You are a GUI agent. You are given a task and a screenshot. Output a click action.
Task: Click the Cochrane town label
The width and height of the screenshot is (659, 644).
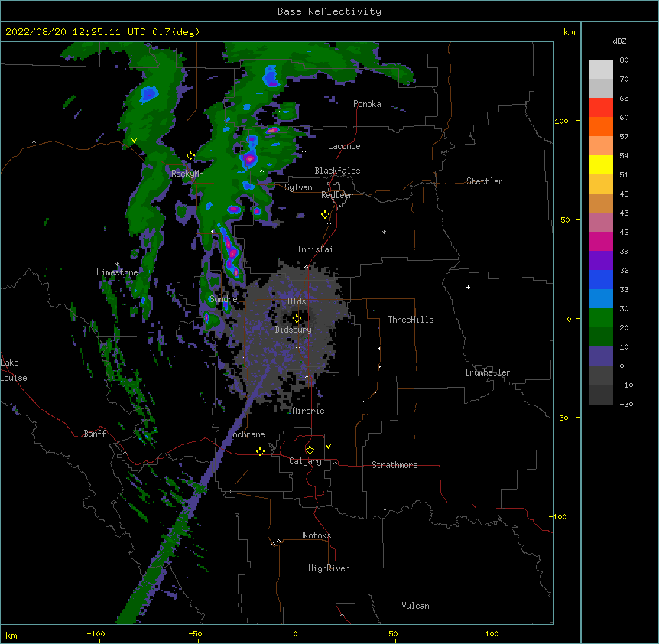point(246,434)
